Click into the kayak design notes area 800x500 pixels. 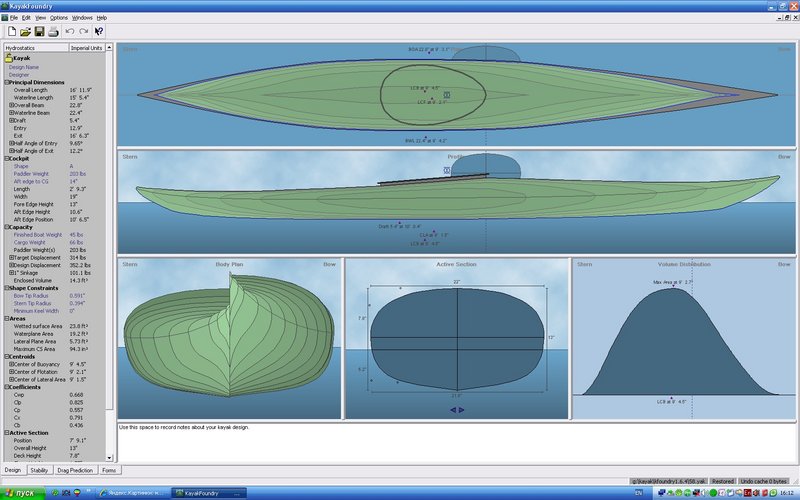[x=456, y=443]
